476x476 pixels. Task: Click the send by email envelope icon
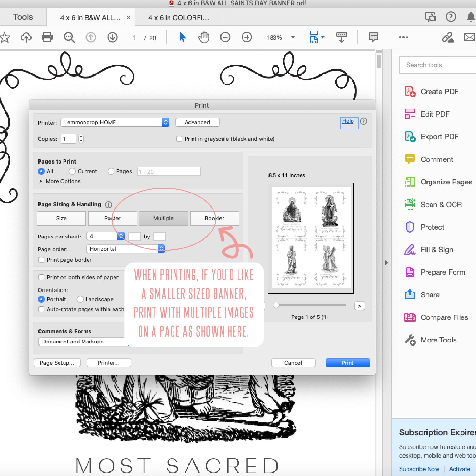coord(470,37)
